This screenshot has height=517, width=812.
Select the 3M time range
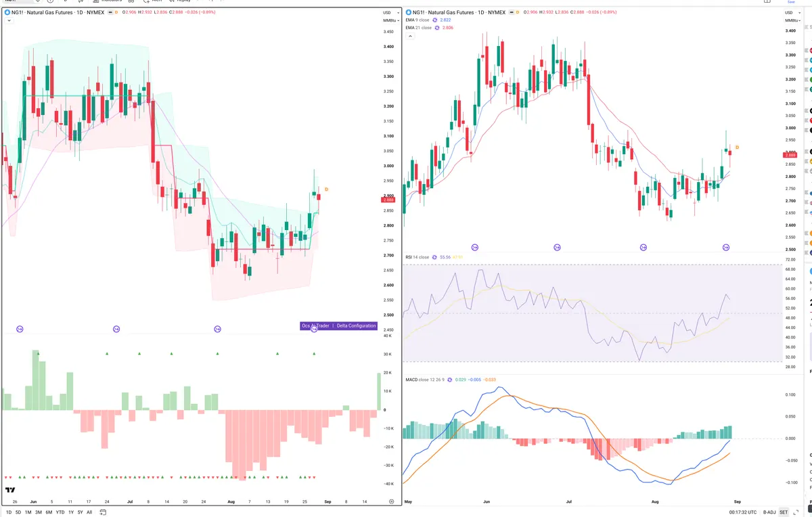pos(39,512)
